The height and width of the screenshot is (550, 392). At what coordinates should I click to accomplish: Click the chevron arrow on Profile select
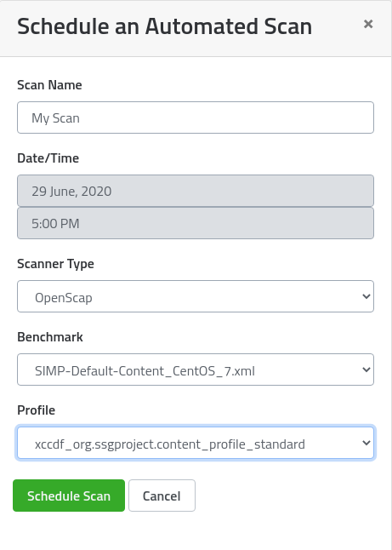[x=366, y=443]
